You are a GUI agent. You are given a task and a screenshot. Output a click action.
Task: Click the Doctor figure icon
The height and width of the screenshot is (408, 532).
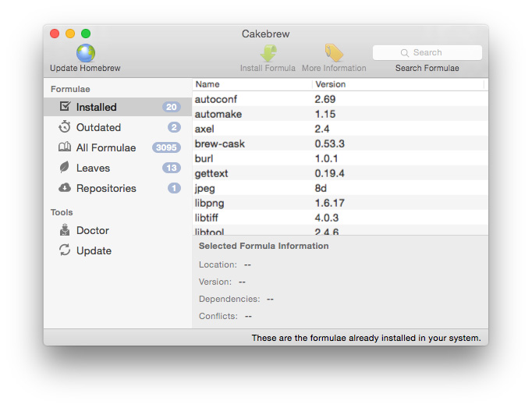(65, 230)
